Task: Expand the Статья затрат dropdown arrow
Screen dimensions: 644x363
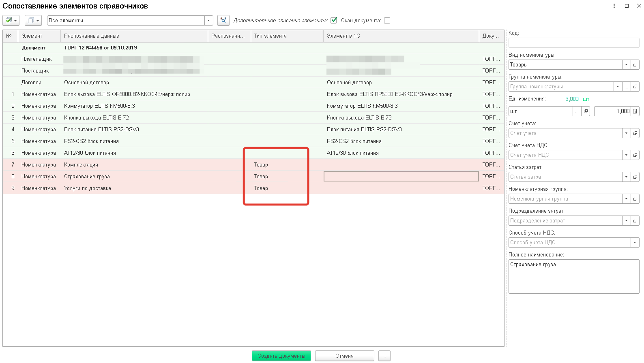Action: (627, 177)
